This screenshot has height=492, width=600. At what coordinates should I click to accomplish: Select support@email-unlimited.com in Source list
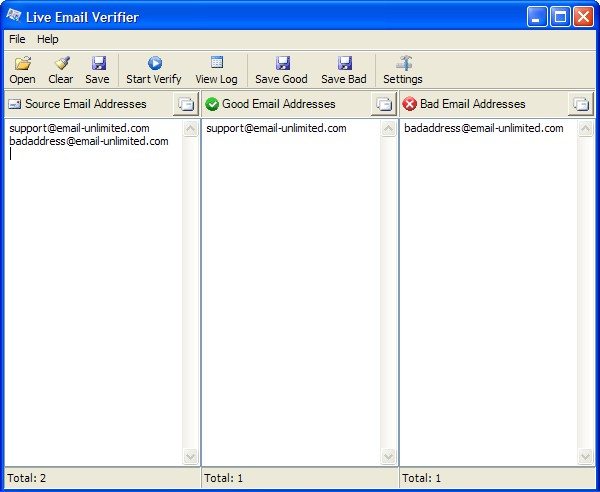pos(79,128)
